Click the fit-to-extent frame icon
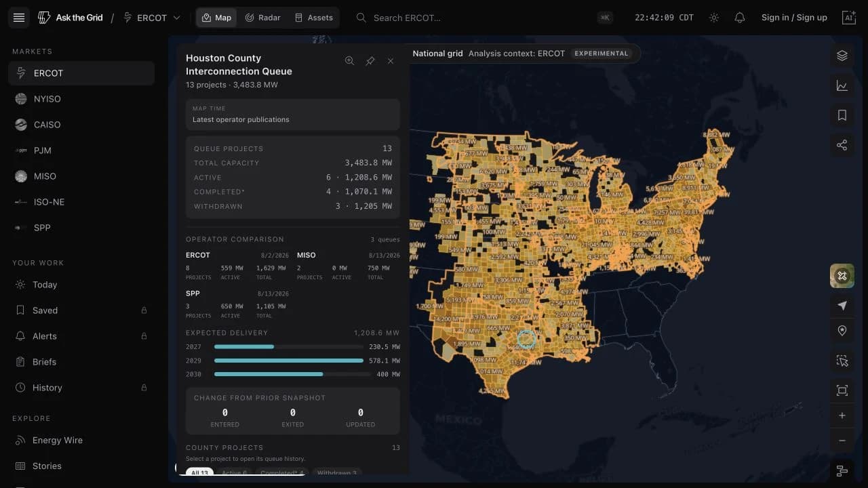This screenshot has height=488, width=868. coord(842,390)
